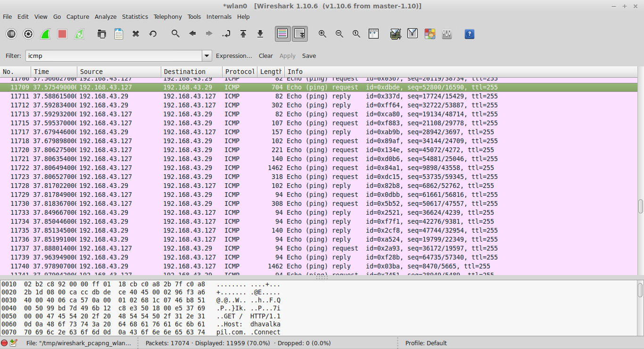Zoom out the packet text
Image resolution: width=644 pixels, height=349 pixels.
pos(339,34)
